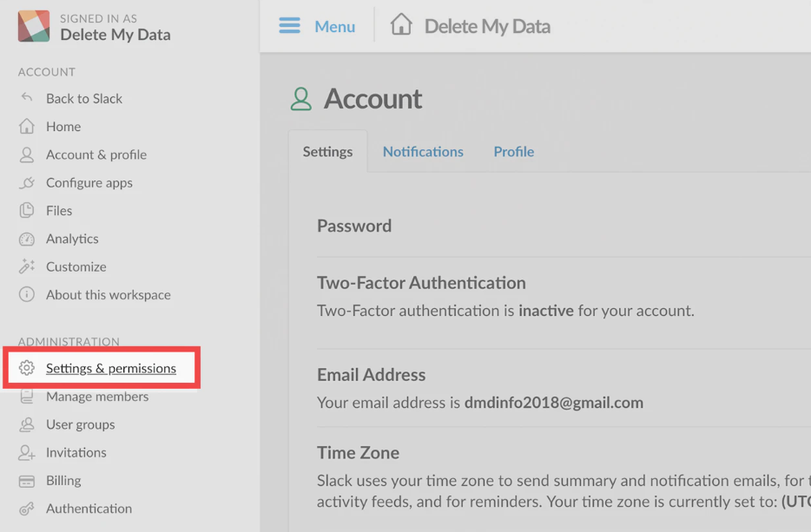811x532 pixels.
Task: Click the ACCOUNT section label in sidebar
Action: [47, 72]
